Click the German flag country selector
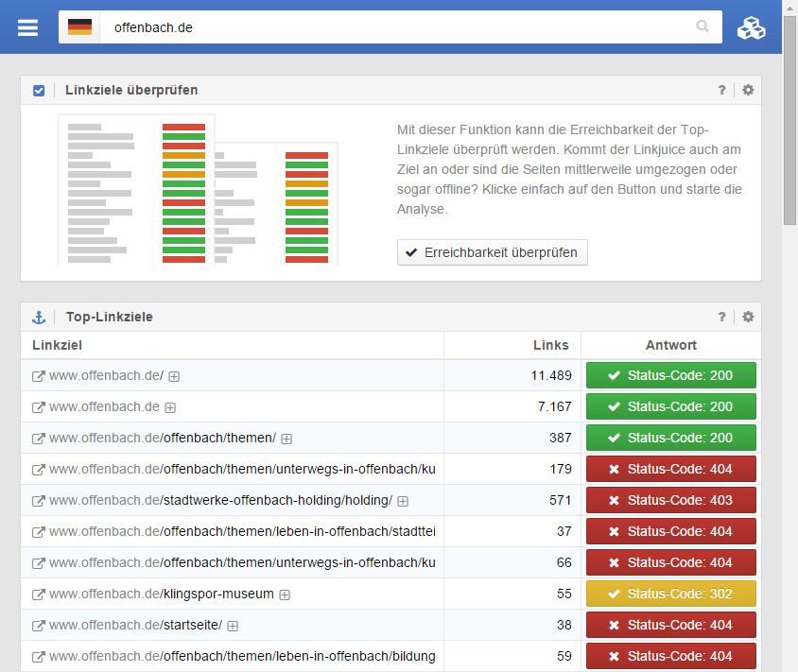 [79, 27]
